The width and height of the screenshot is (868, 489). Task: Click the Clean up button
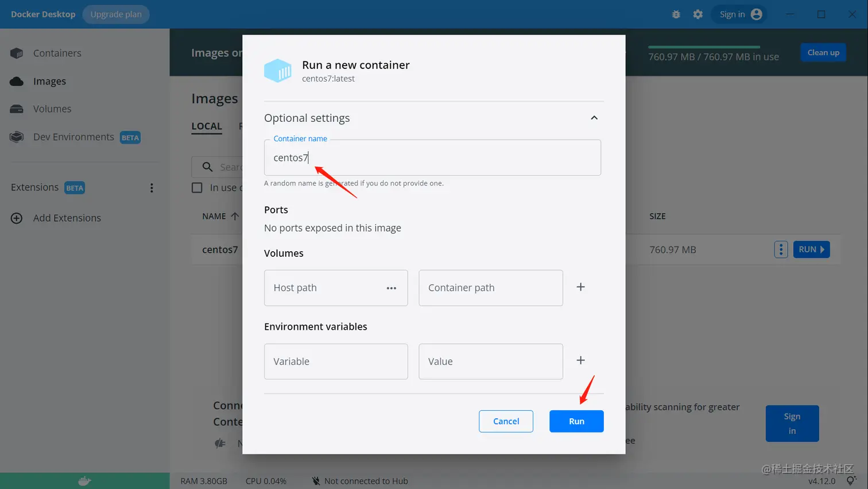click(x=823, y=52)
